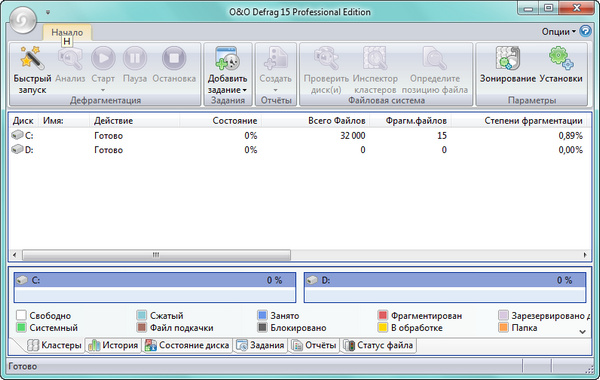Image resolution: width=600 pixels, height=380 pixels.
Task: Click the Анализ magnifier icon
Action: (x=70, y=58)
